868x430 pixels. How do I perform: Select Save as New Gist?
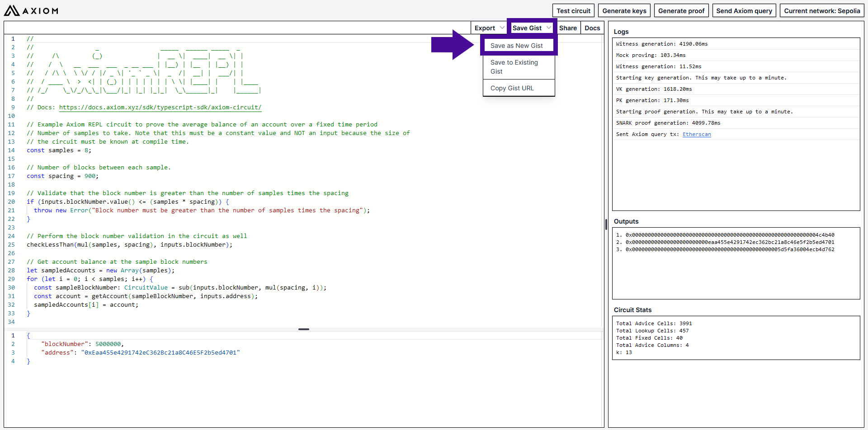[516, 46]
